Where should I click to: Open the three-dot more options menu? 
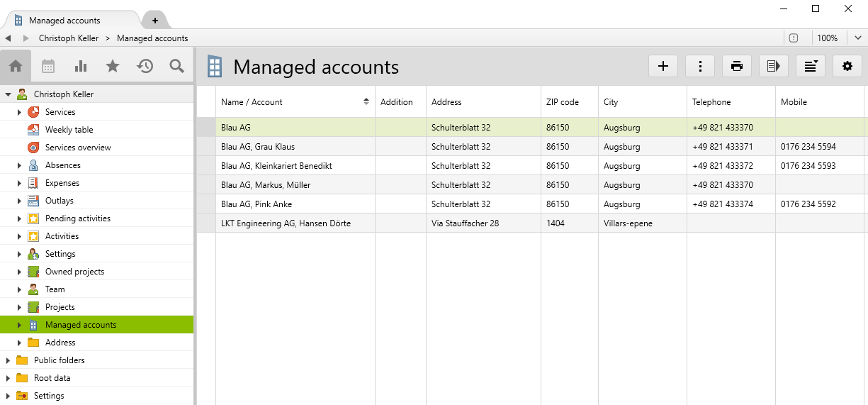(x=700, y=66)
